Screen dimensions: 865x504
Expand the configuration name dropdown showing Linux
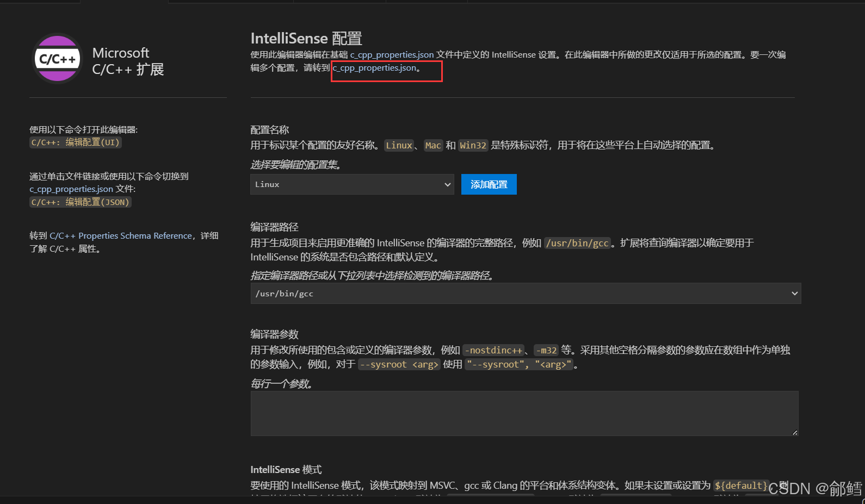tap(352, 184)
